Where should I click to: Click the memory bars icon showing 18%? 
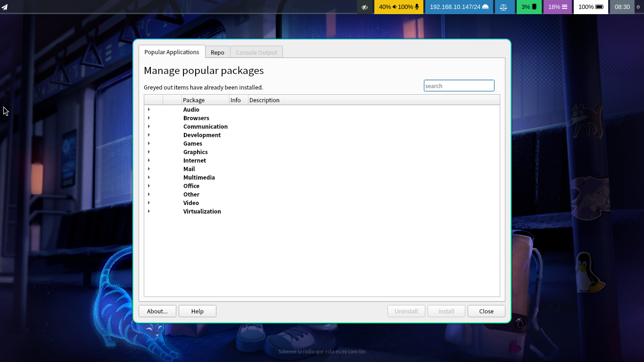[x=564, y=7]
